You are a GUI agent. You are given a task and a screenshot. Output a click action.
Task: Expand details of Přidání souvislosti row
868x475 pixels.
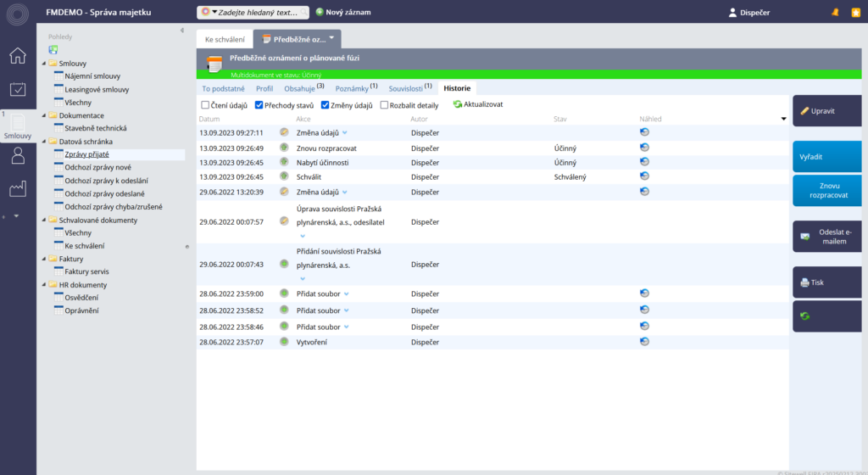tap(303, 278)
